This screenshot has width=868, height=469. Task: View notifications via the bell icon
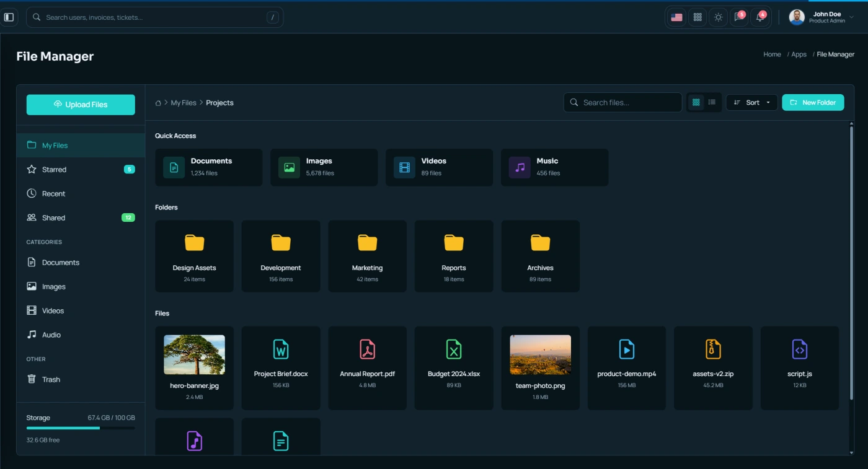coord(759,17)
